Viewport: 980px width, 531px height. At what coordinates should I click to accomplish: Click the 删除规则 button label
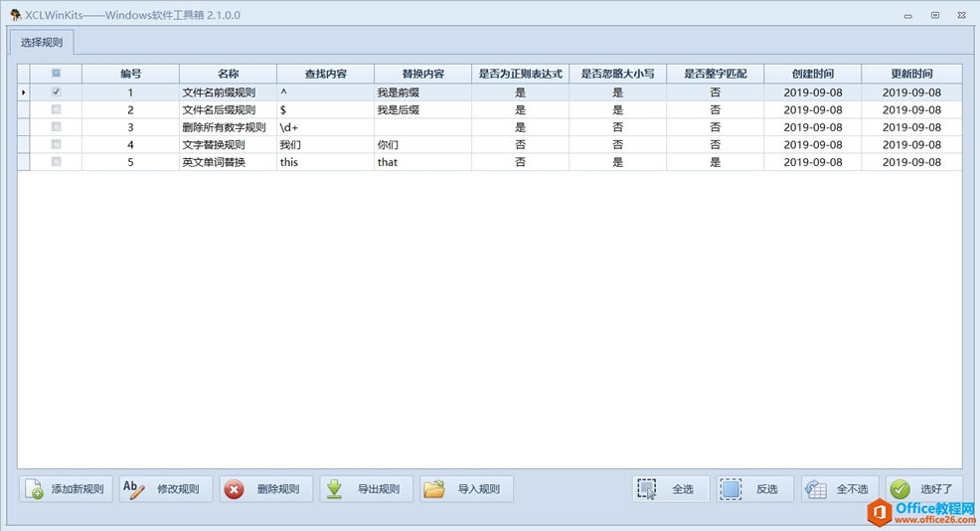coord(278,489)
